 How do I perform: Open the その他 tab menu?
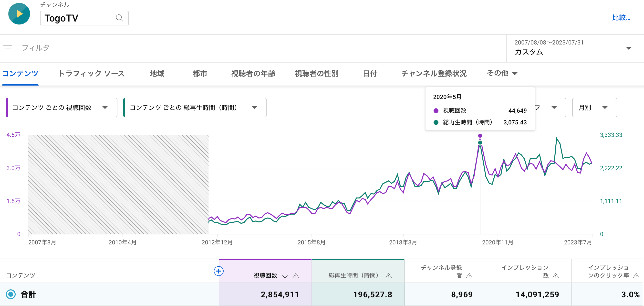pos(501,73)
